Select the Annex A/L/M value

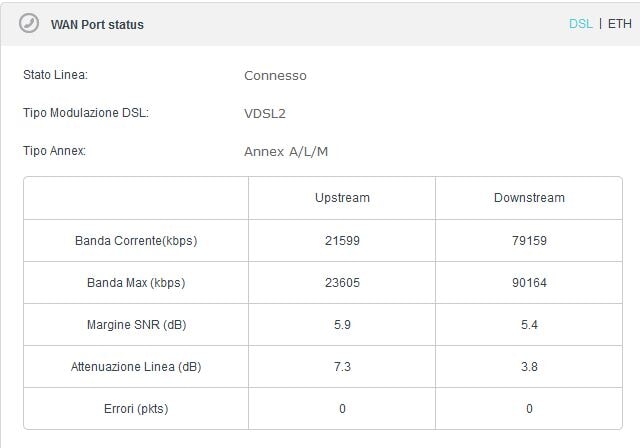[286, 151]
